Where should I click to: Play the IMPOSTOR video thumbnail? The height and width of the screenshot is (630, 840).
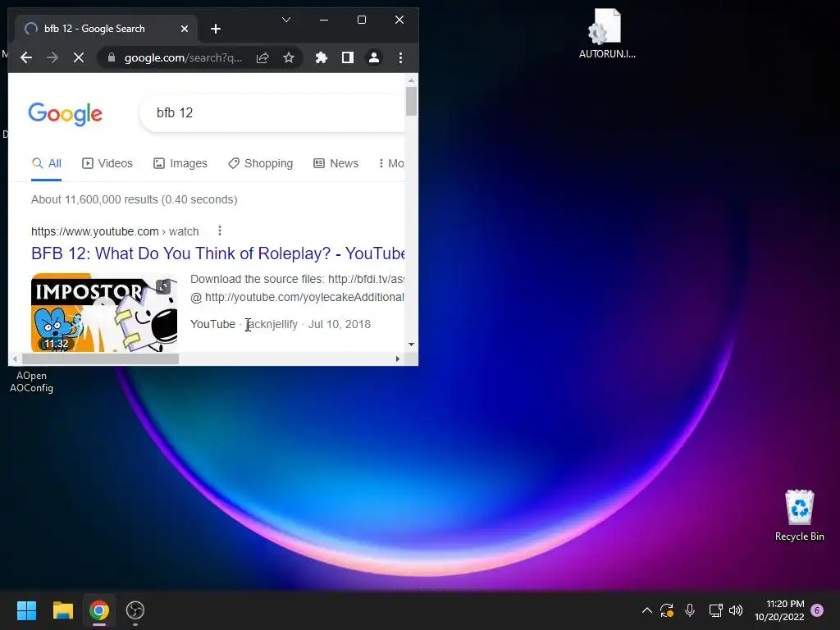104,313
